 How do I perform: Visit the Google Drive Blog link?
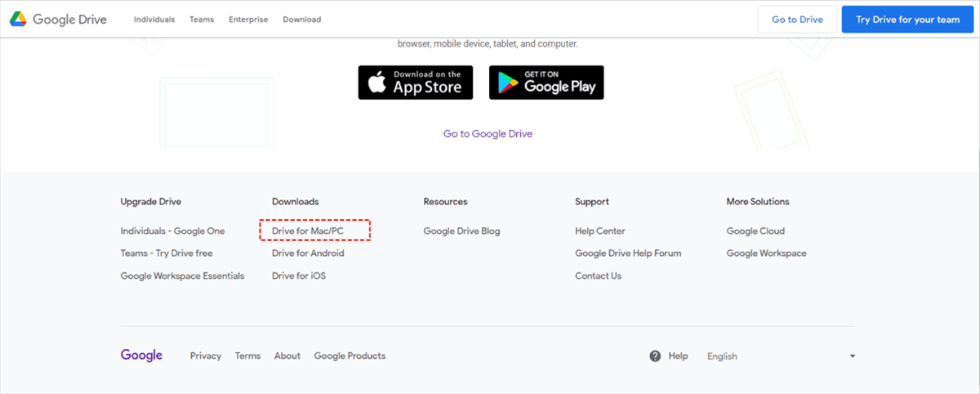point(461,231)
